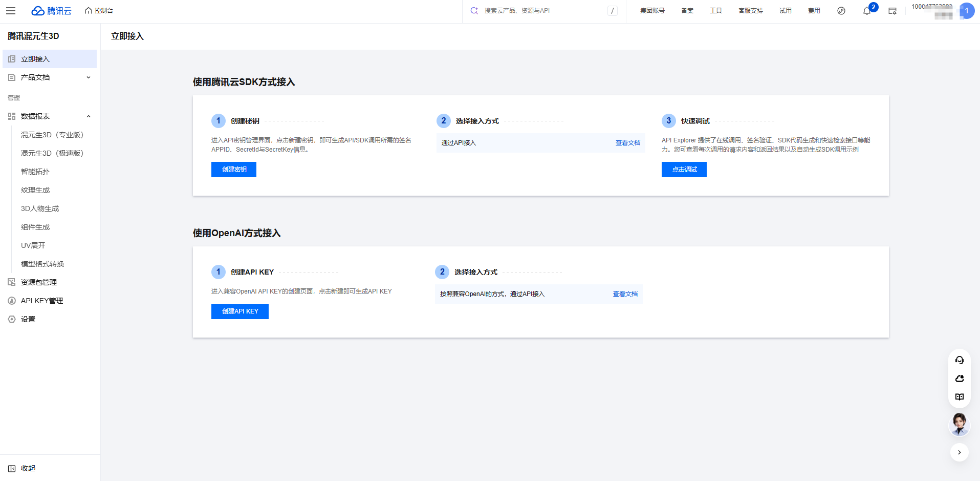Collapse the 数据报表 section chevron
Viewport: 980px width, 481px height.
tap(89, 116)
